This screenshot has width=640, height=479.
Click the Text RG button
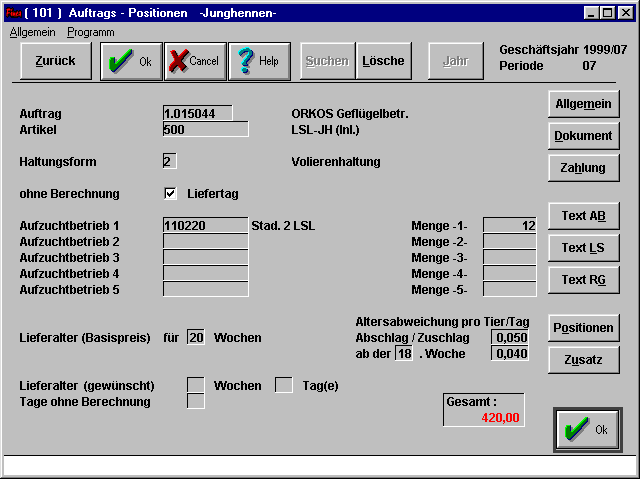coord(583,280)
